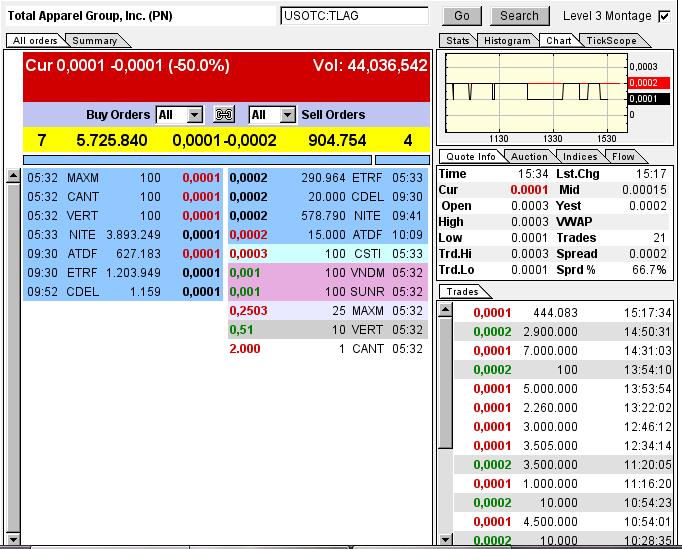The height and width of the screenshot is (549, 682).
Task: Open the Flow tab
Action: (x=623, y=157)
